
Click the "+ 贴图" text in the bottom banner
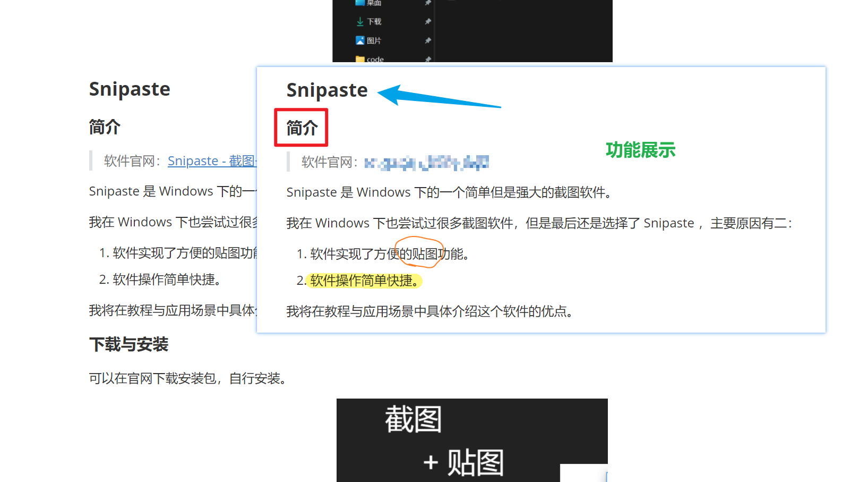[x=463, y=463]
